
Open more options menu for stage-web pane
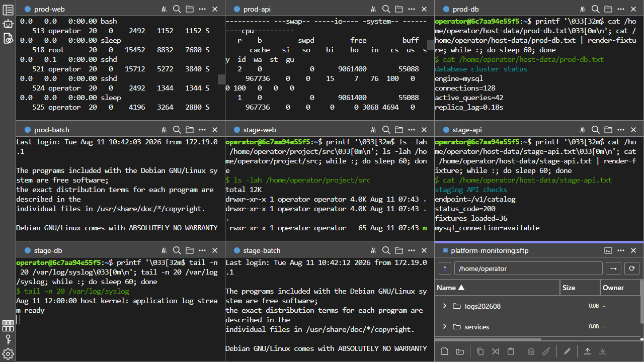(411, 130)
